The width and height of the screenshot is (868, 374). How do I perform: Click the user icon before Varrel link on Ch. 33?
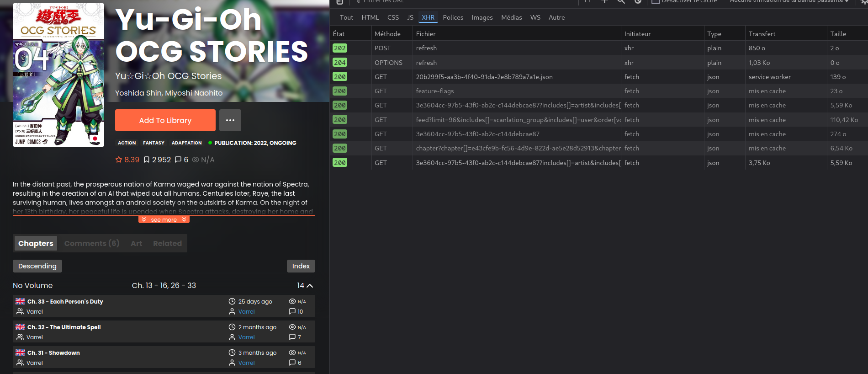[232, 311]
